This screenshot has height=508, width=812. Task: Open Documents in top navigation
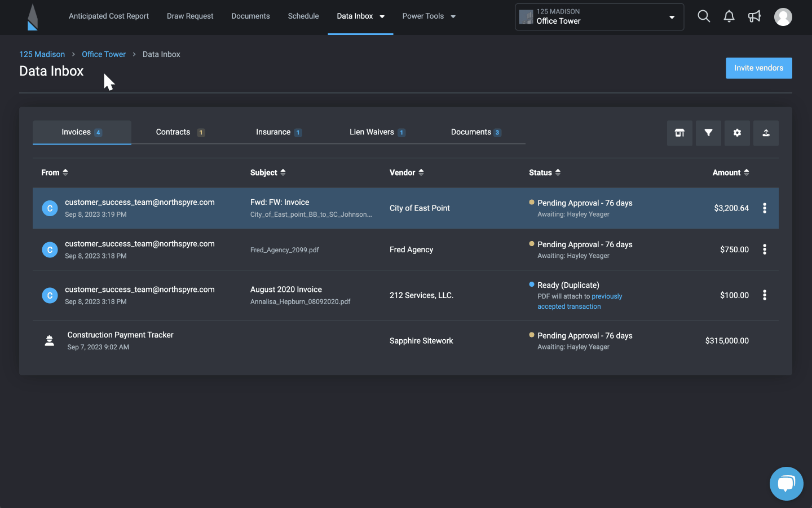coord(250,16)
